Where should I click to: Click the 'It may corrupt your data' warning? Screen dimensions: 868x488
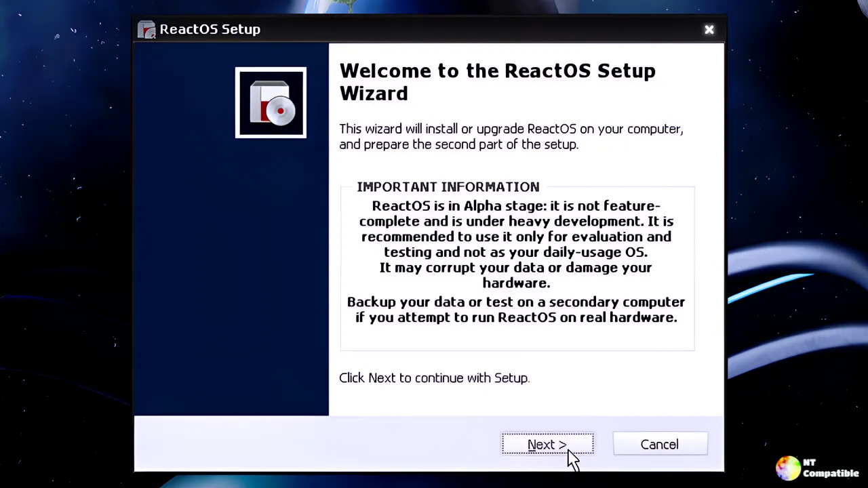click(515, 275)
